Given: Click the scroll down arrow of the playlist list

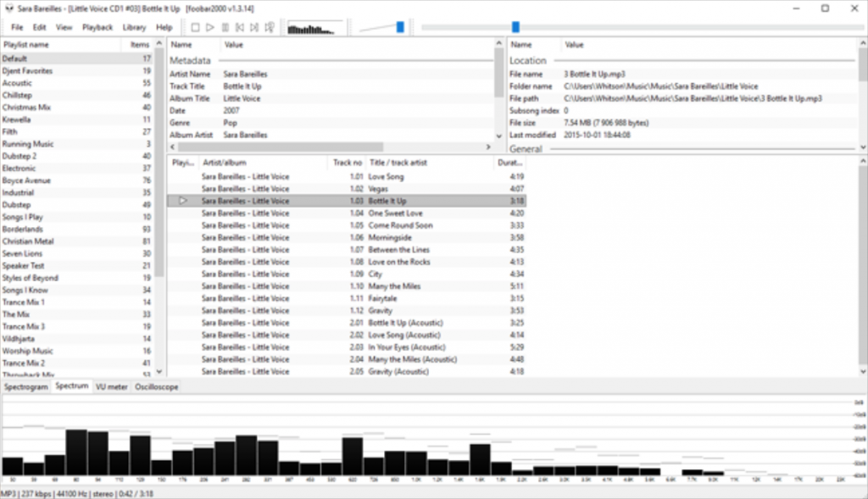Looking at the screenshot, I should 159,372.
